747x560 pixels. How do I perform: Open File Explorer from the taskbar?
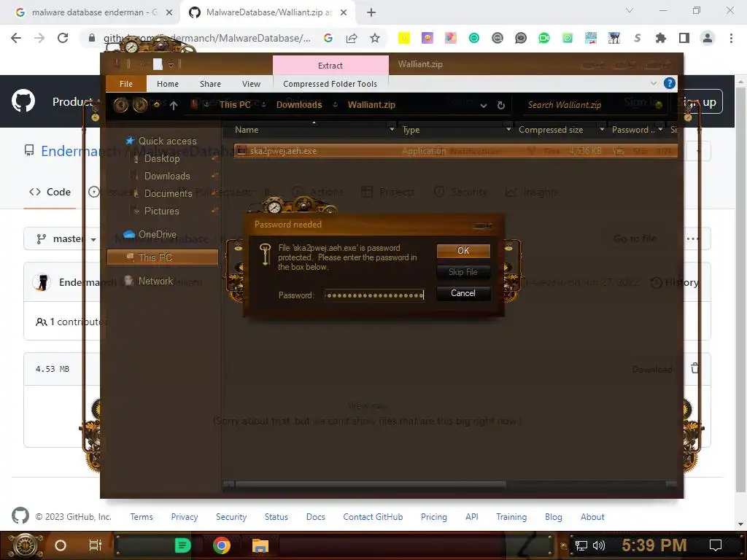click(x=260, y=545)
